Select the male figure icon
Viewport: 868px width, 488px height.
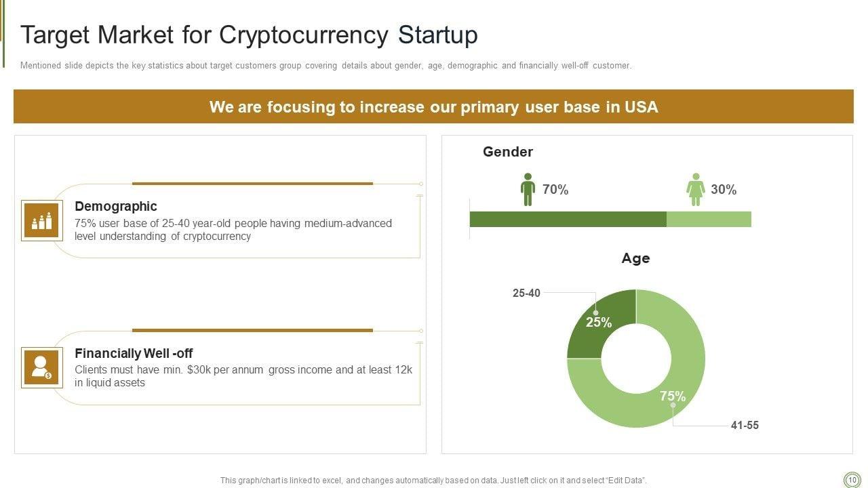(528, 190)
